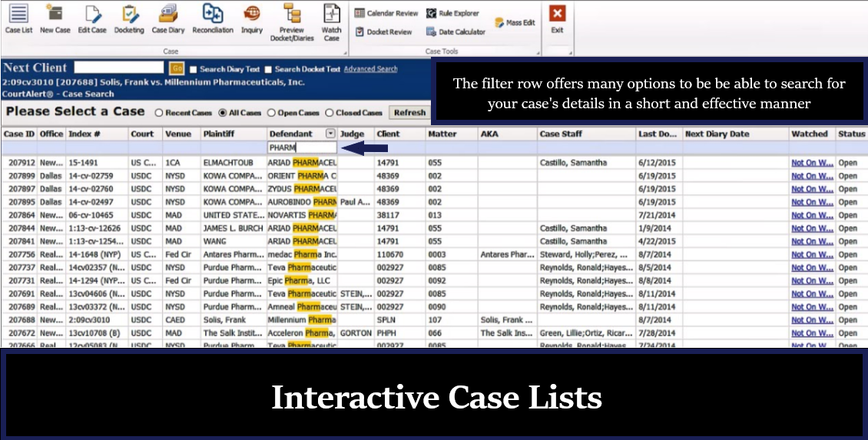Sort by the Office column header

coord(51,134)
